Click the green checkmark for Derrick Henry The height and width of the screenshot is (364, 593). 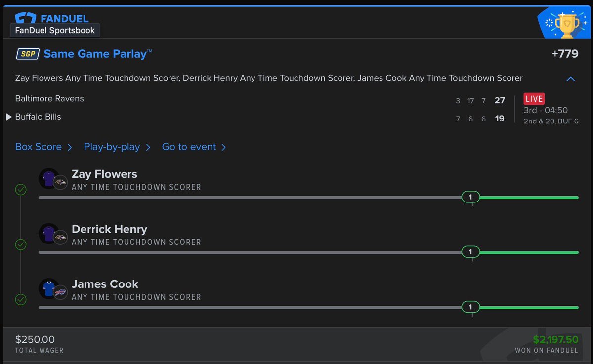[x=21, y=244]
